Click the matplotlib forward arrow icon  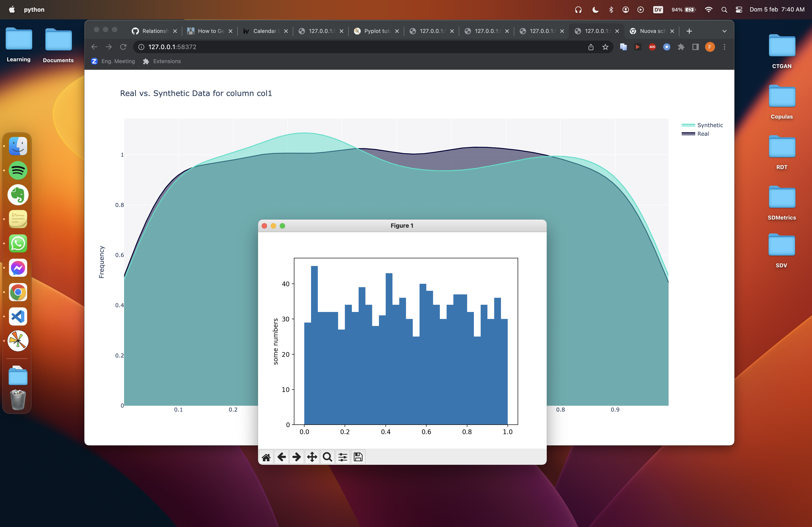(x=296, y=457)
